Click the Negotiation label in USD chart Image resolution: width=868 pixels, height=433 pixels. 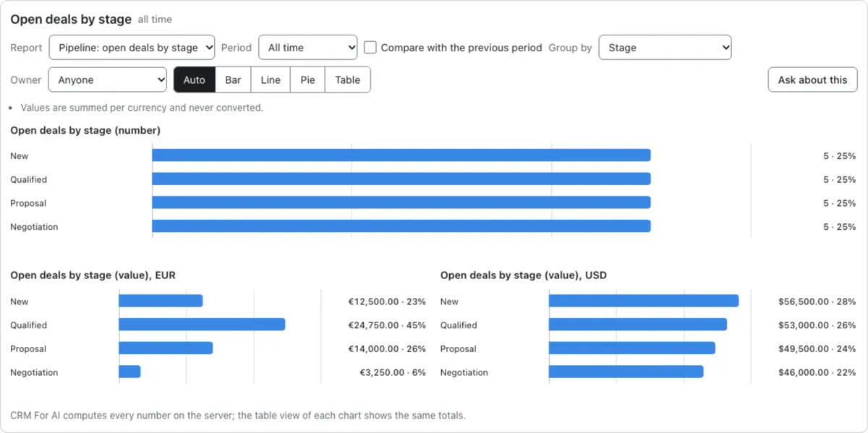(464, 372)
